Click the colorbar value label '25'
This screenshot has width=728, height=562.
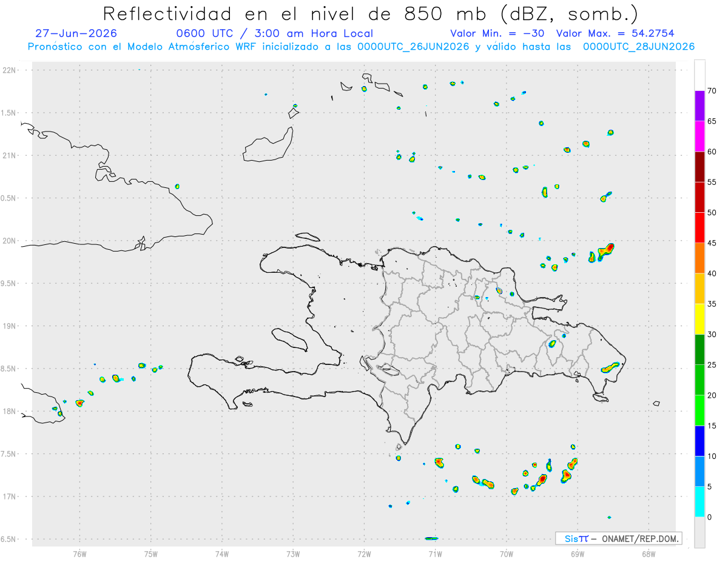712,365
